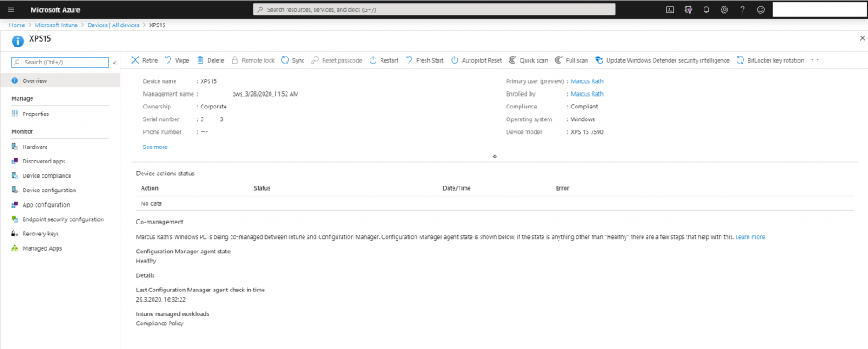Start BitLocker key rotation

(770, 60)
